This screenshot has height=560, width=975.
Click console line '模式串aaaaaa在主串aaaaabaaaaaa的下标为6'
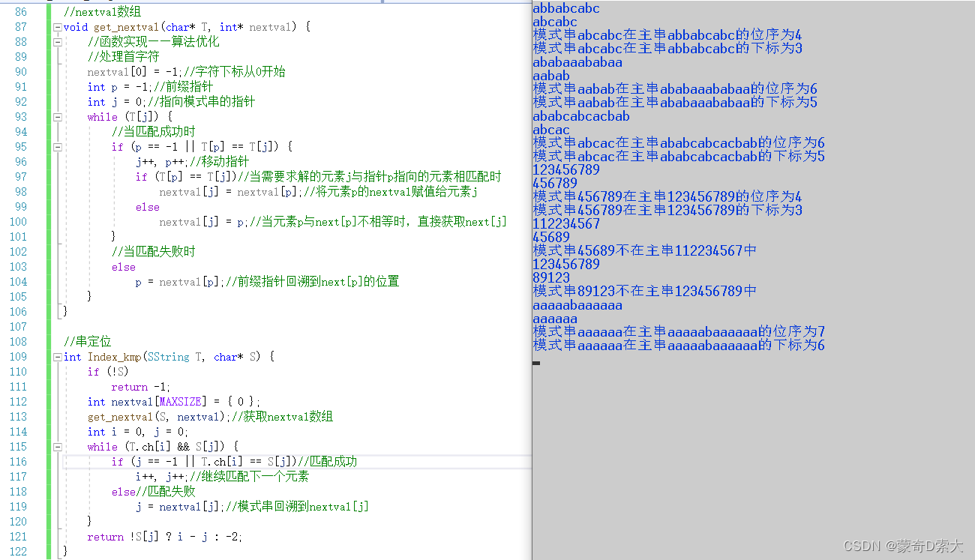click(x=679, y=346)
